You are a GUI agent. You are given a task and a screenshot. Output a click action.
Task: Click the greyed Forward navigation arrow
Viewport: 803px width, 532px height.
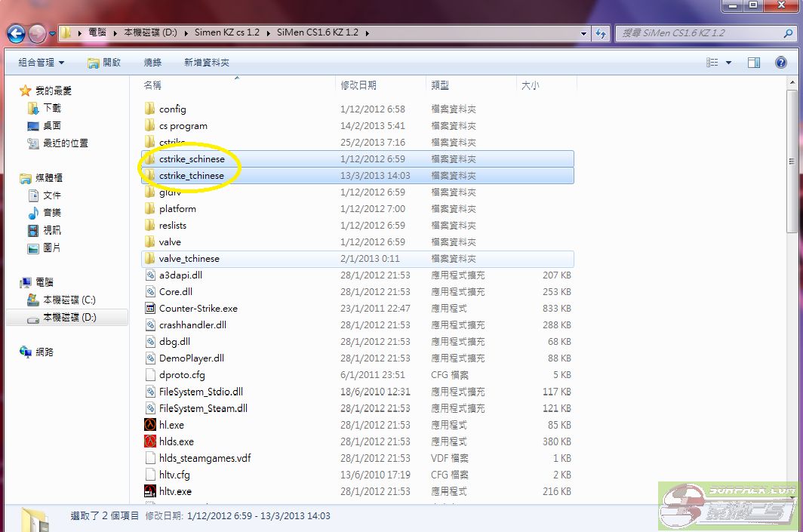click(37, 34)
